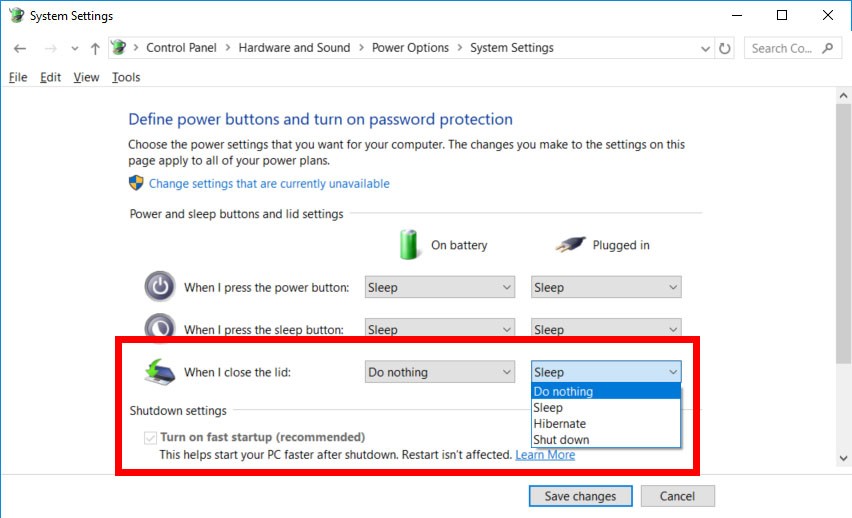Click the search magnifier icon
The image size is (852, 518).
(x=828, y=48)
